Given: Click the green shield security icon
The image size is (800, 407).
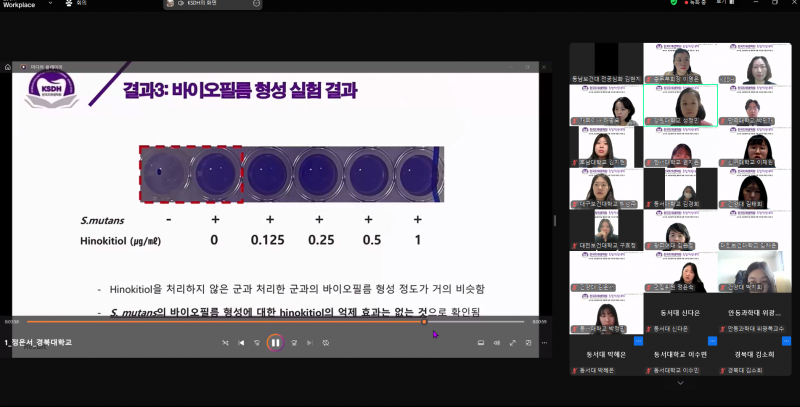Looking at the screenshot, I should click(674, 3).
